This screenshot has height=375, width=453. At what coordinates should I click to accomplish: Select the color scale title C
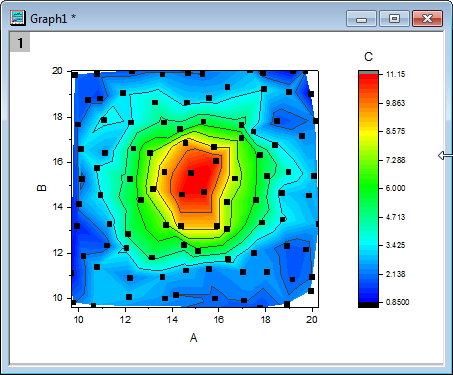click(x=368, y=57)
